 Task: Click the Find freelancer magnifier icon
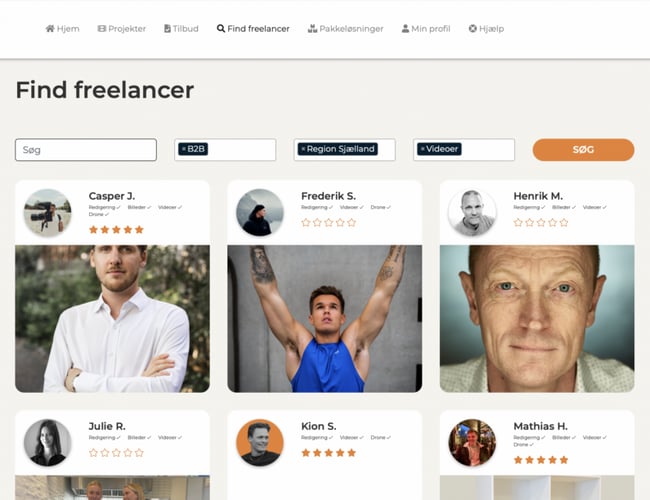coord(221,29)
